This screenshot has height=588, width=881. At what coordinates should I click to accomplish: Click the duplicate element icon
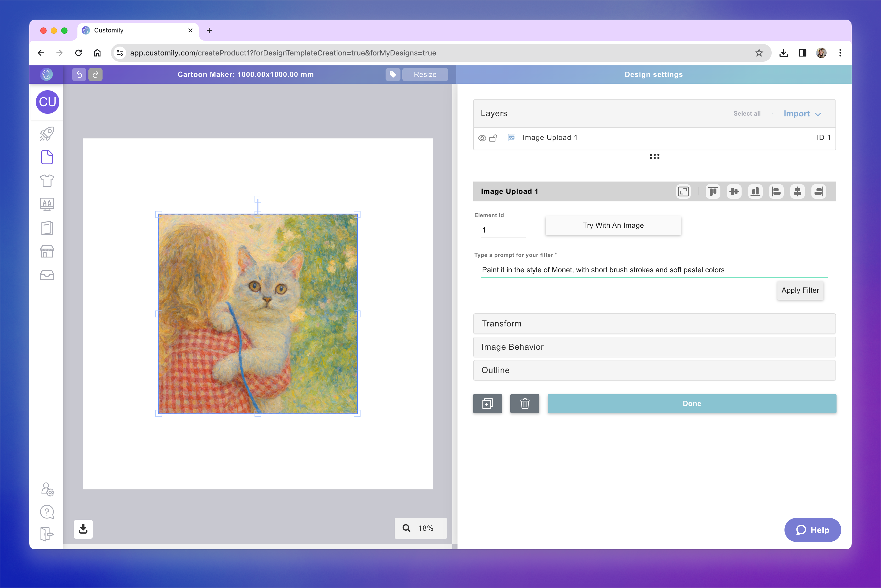pyautogui.click(x=487, y=404)
